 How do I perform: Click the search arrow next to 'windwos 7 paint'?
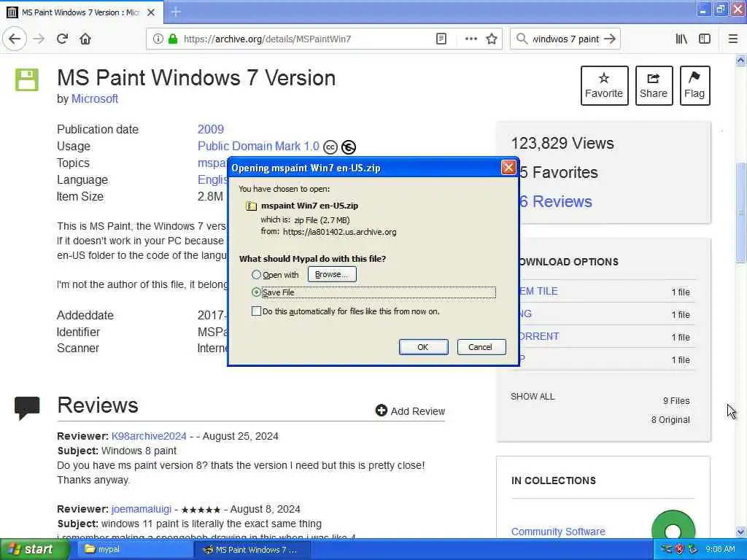click(x=610, y=39)
